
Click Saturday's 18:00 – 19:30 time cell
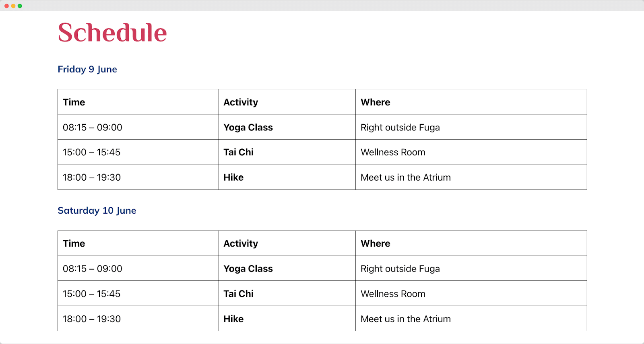[x=138, y=319]
